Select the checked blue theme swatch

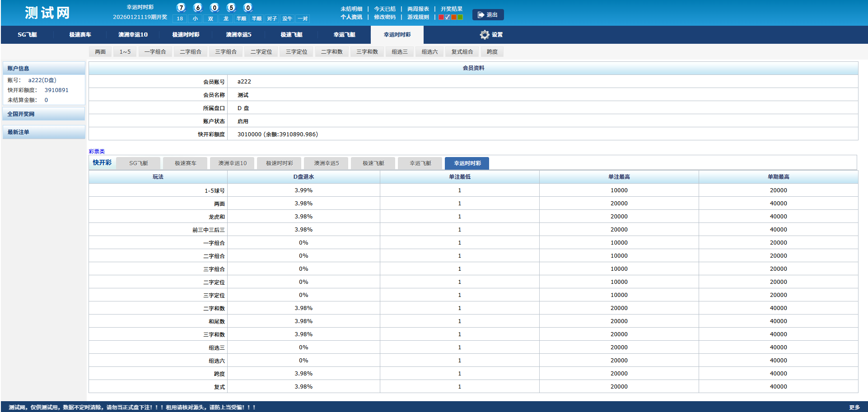pyautogui.click(x=448, y=17)
